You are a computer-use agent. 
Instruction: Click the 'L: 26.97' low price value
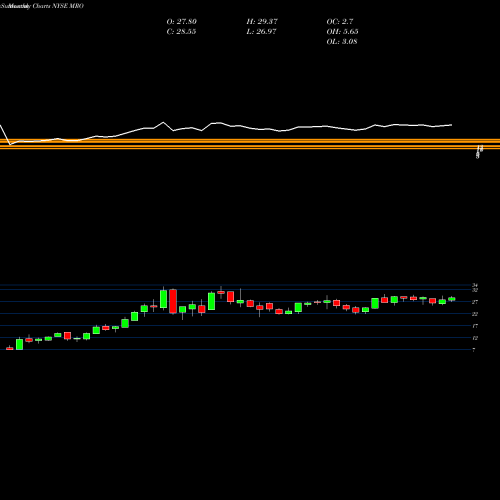262,32
